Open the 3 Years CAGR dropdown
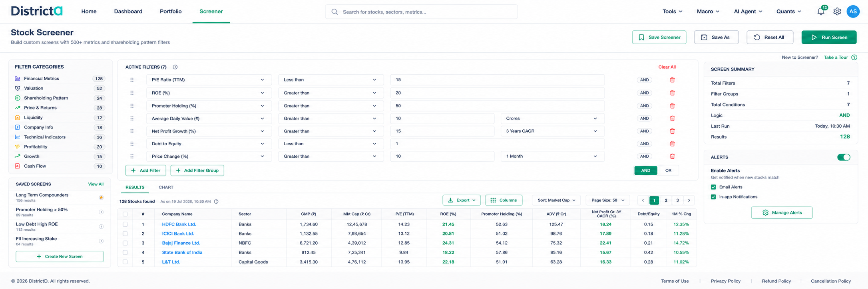868x289 pixels. click(x=552, y=131)
